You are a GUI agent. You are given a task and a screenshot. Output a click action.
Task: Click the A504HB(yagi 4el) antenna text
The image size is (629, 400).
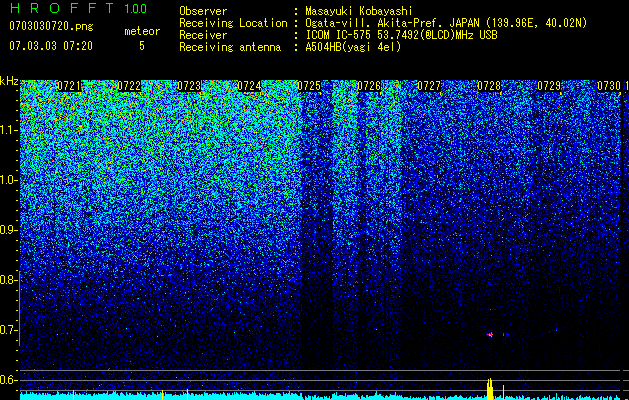coord(353,47)
